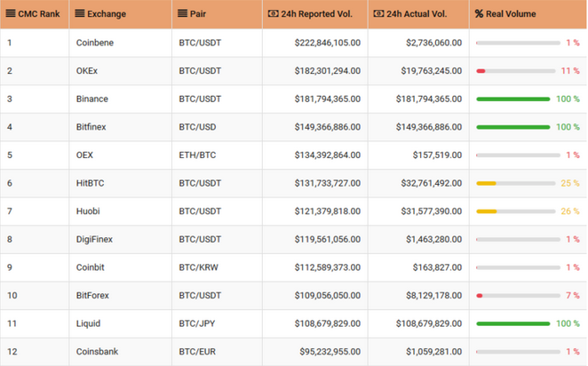Click money icon beside 24h Actual Vol.
Viewport: 588px width, 366px height.
point(378,14)
